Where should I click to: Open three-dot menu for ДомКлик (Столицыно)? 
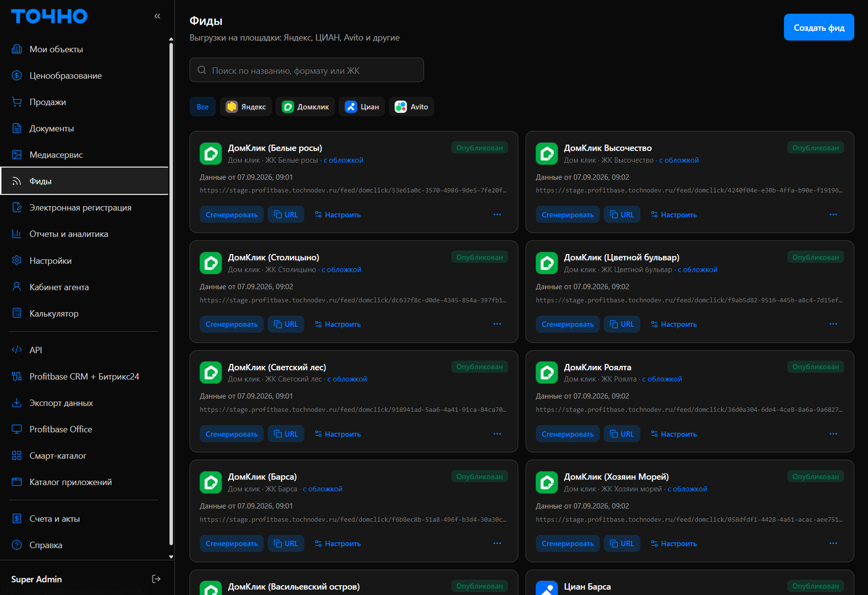tap(497, 324)
